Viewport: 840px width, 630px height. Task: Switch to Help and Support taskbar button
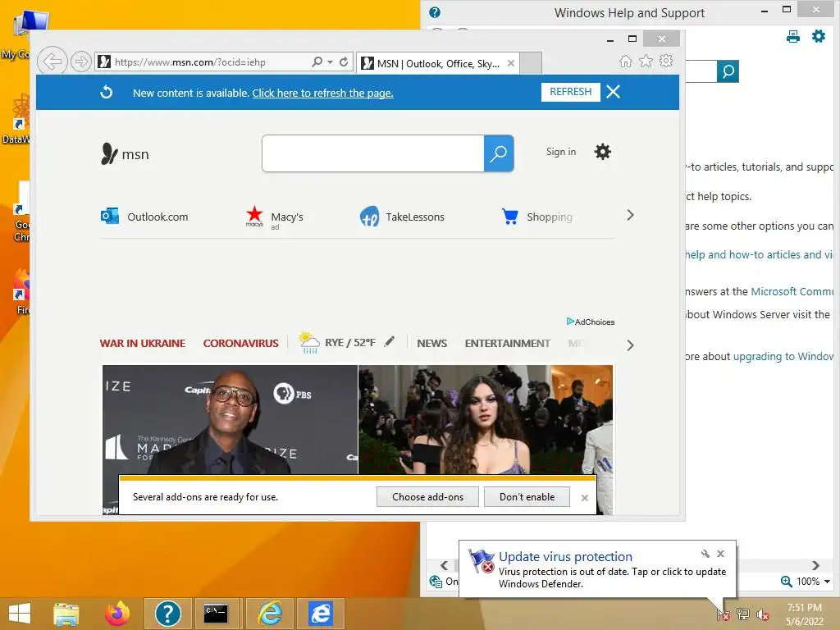point(167,614)
